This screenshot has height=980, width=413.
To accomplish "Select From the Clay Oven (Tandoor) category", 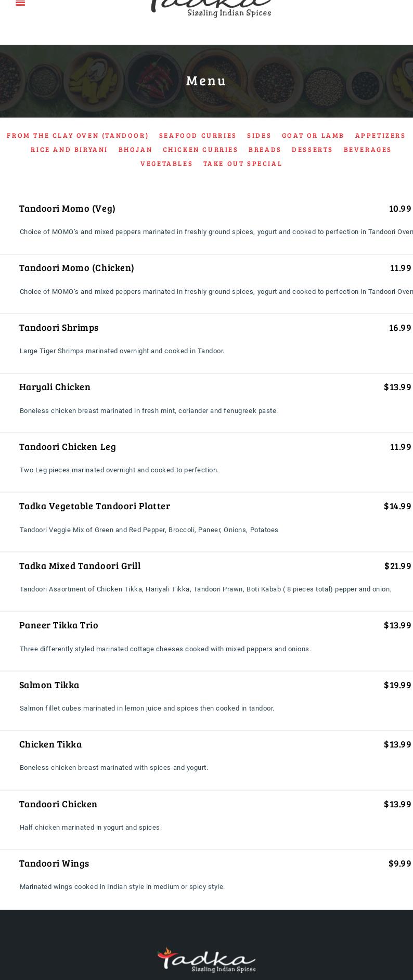I will tap(78, 136).
